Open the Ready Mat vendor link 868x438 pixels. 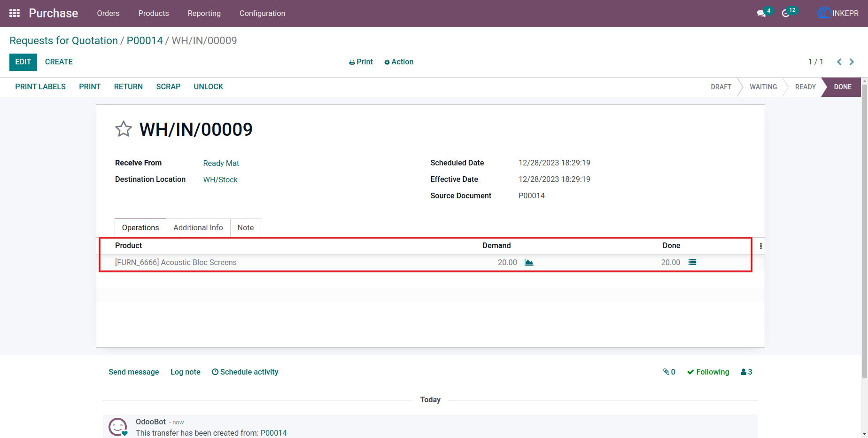pyautogui.click(x=221, y=163)
